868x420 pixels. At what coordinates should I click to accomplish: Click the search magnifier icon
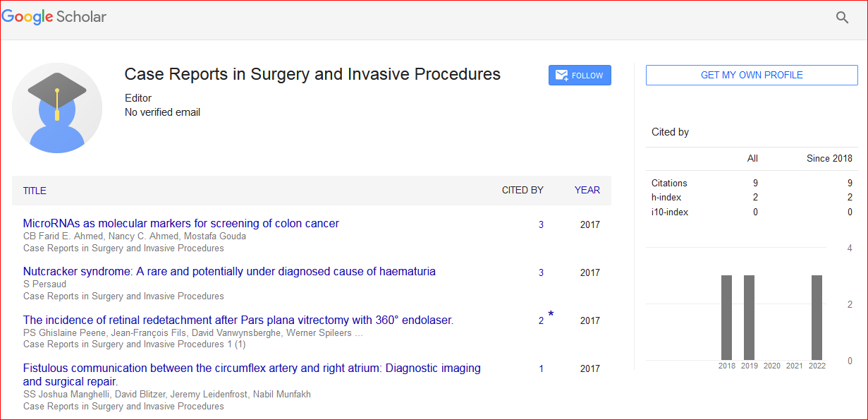(842, 18)
